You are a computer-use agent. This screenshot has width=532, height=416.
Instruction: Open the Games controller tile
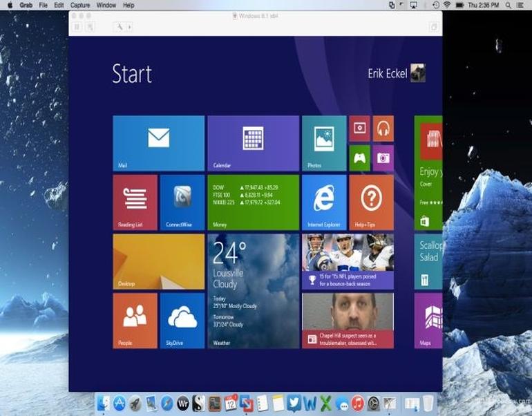(359, 158)
